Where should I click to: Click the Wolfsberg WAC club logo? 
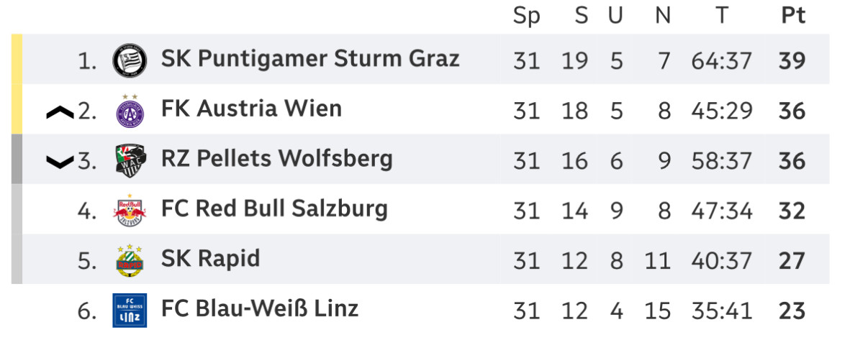coord(130,160)
